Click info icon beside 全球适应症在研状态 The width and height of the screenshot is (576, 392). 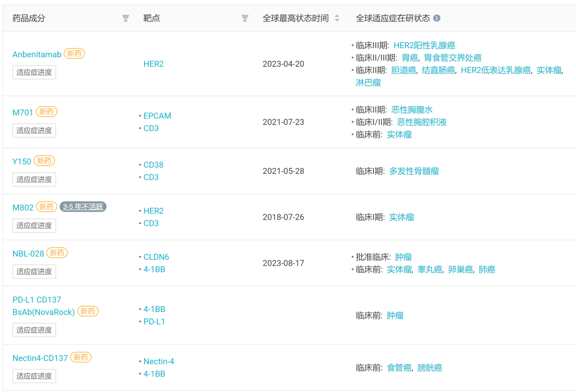pyautogui.click(x=437, y=18)
